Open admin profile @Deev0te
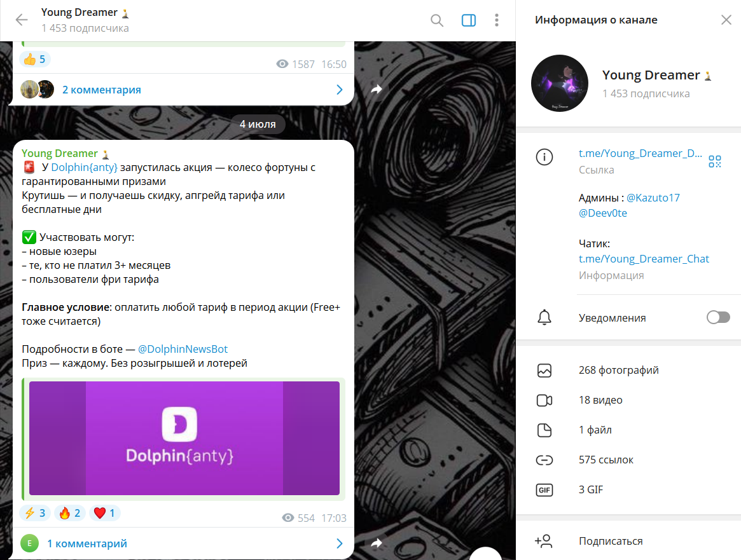 [x=602, y=213]
